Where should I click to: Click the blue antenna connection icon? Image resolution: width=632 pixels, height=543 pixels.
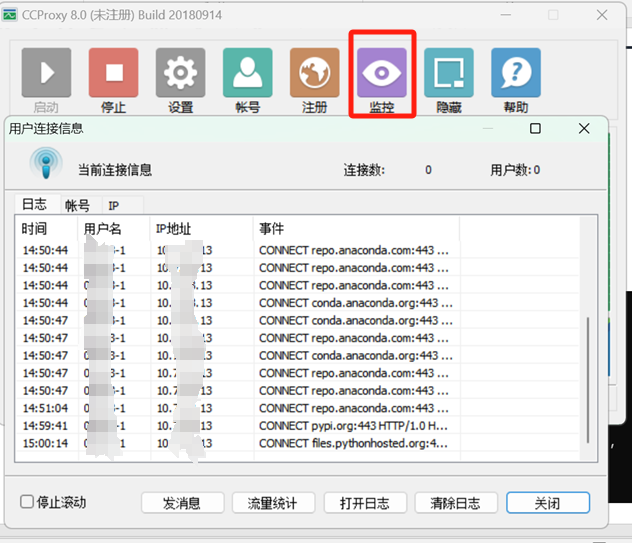point(46,163)
